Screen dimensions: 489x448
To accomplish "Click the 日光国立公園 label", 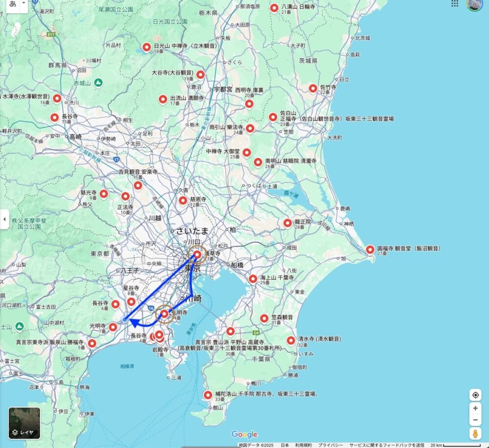I will (170, 22).
